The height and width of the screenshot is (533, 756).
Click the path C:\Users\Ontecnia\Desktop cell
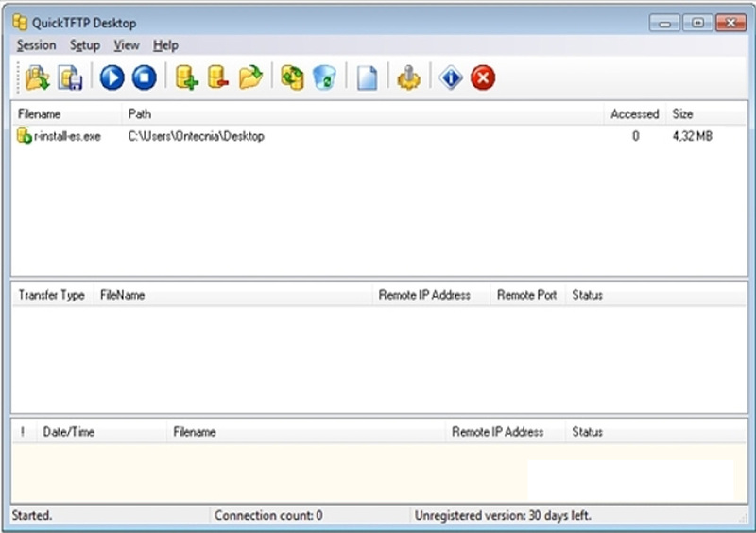coord(196,136)
